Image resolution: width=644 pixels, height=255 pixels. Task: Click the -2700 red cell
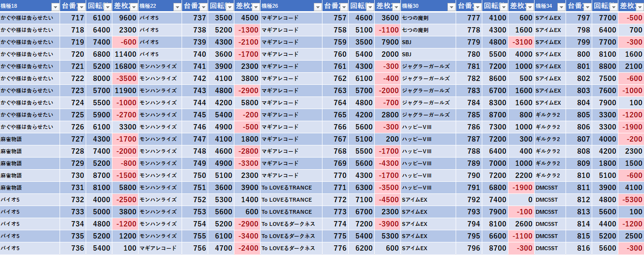125,115
